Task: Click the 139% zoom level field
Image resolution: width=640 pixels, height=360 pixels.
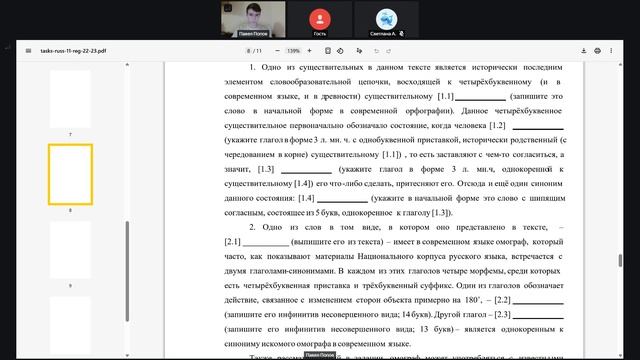Action: tap(293, 51)
